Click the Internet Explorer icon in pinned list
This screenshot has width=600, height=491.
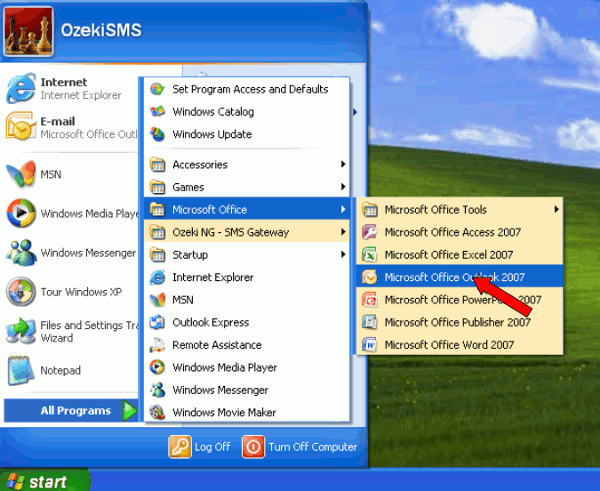(x=21, y=88)
